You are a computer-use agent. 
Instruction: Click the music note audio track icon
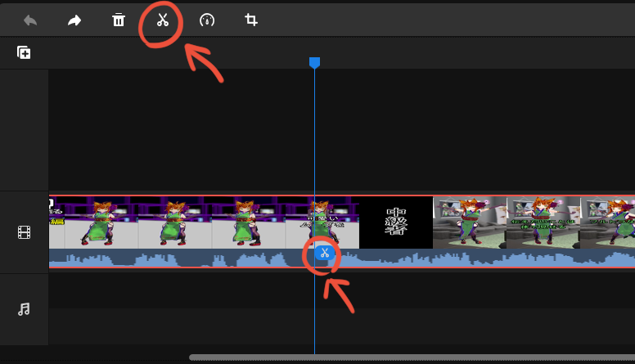(25, 309)
